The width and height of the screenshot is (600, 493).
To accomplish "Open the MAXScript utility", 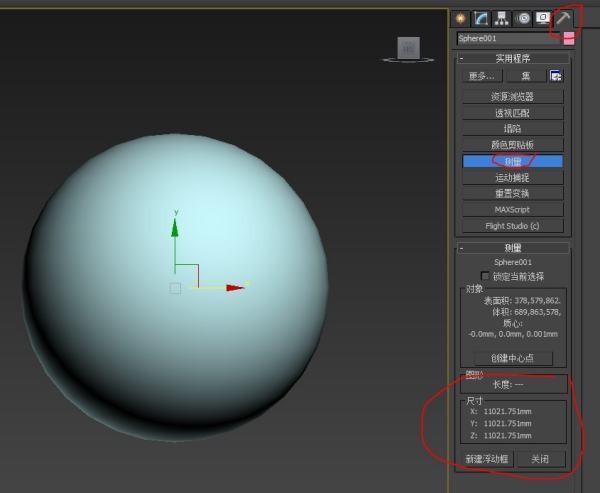I will click(x=512, y=209).
